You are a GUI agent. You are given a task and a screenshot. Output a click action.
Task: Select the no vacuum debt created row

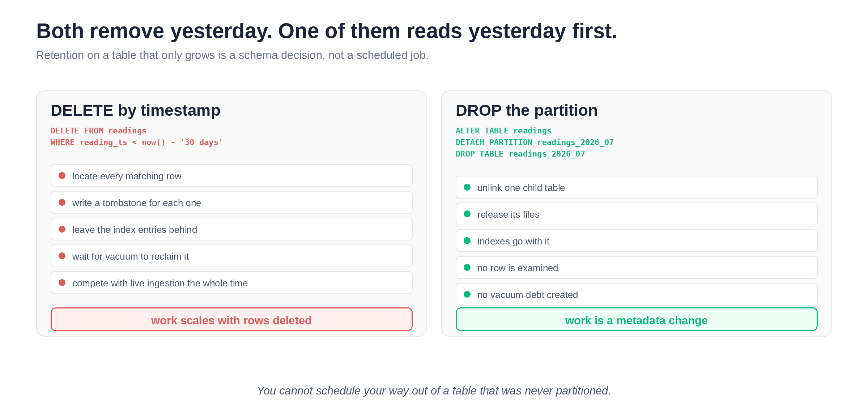coord(637,294)
